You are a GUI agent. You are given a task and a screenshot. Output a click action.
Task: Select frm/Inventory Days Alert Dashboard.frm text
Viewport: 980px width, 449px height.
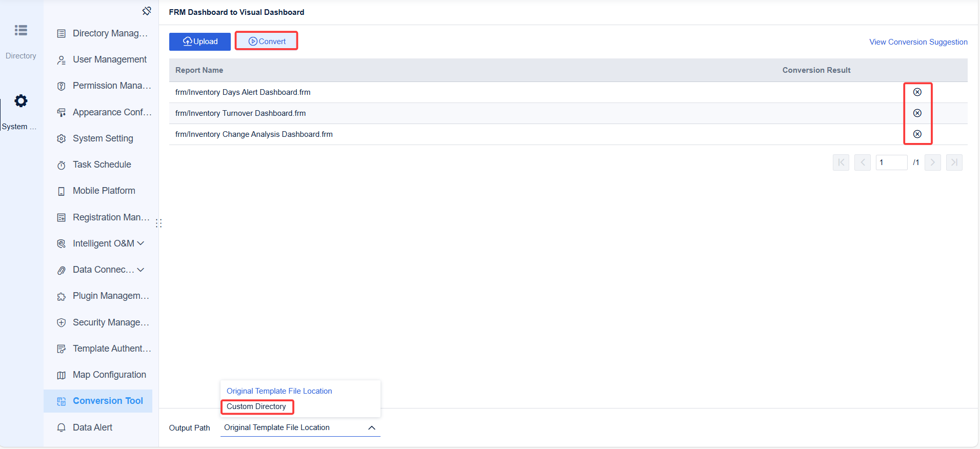(x=243, y=92)
